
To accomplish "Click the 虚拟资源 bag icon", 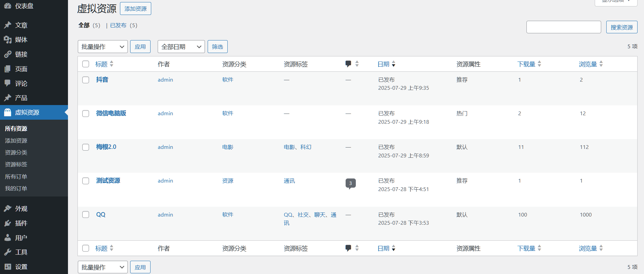I will coord(7,113).
